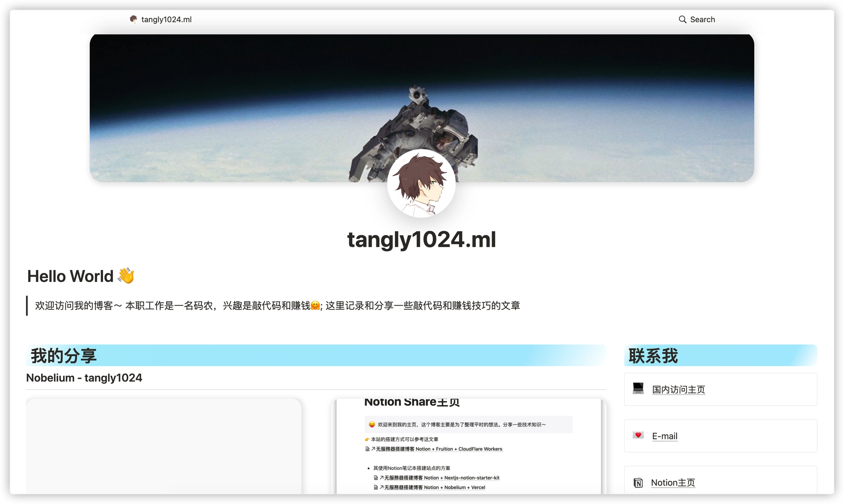844x504 pixels.
Task: Click the 欢迎访问我的博客 quote text
Action: pyautogui.click(x=277, y=306)
